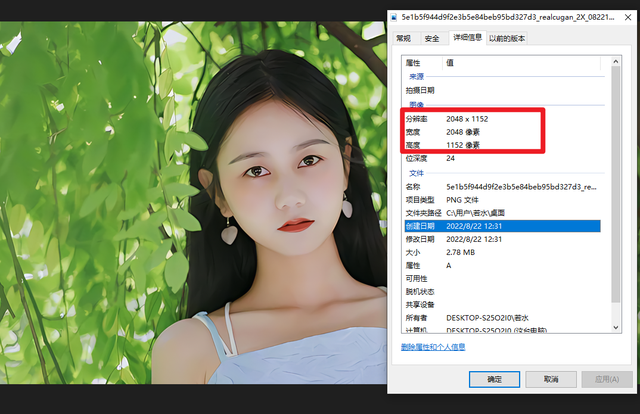The image size is (640, 414).
Task: Switch to the 常规 tab
Action: click(403, 38)
